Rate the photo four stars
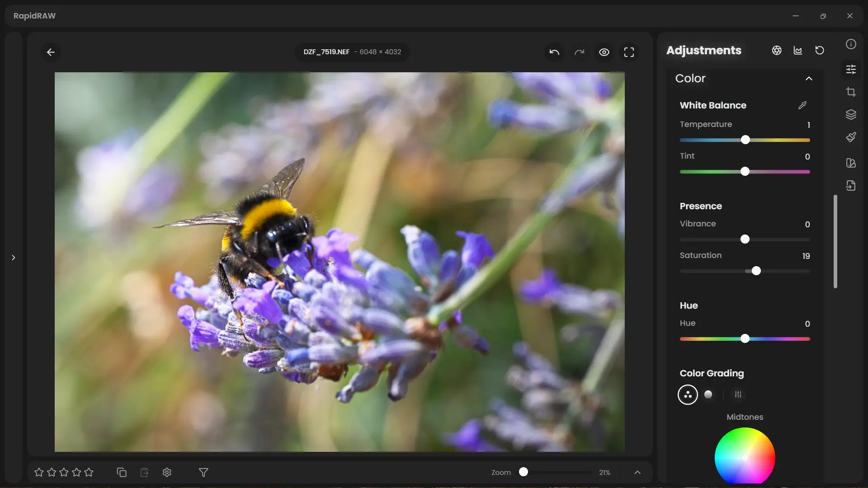Viewport: 868px width, 488px height. (x=76, y=472)
